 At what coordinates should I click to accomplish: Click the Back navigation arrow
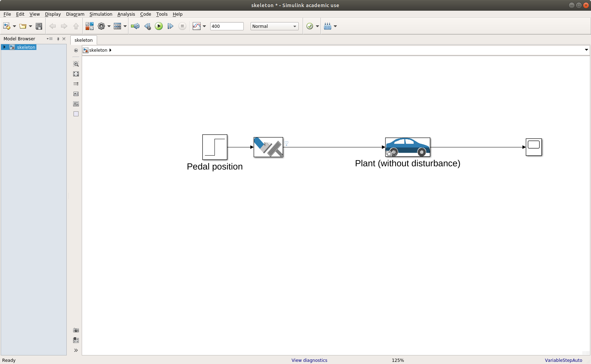52,26
